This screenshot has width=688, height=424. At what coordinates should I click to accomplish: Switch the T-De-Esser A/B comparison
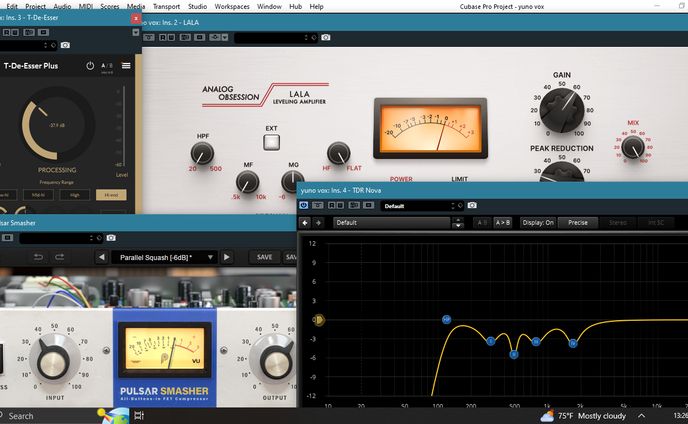[107, 66]
